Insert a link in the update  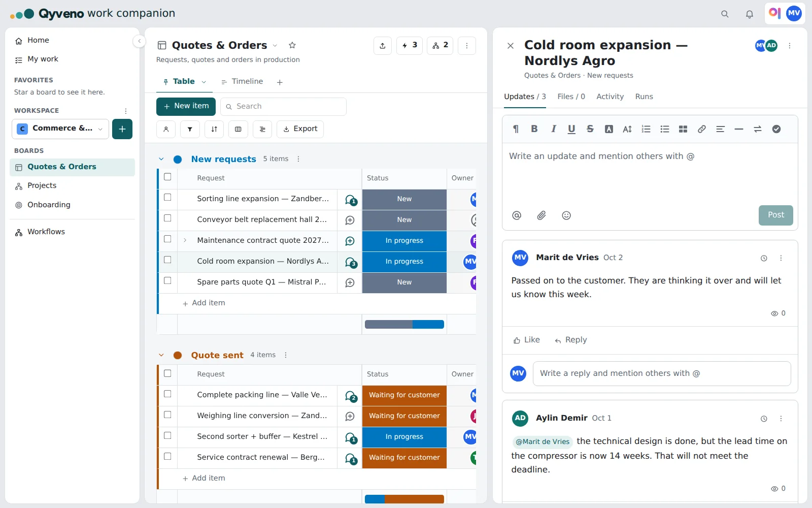[702, 129]
